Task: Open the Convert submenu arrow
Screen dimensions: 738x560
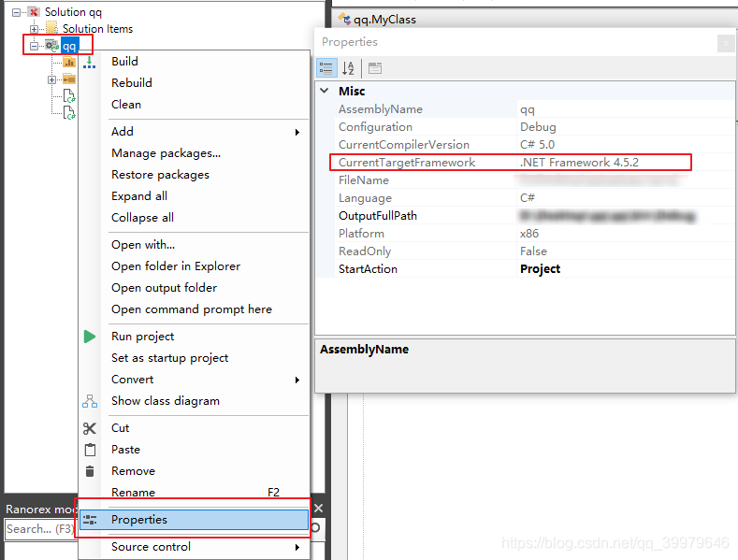Action: tap(297, 380)
